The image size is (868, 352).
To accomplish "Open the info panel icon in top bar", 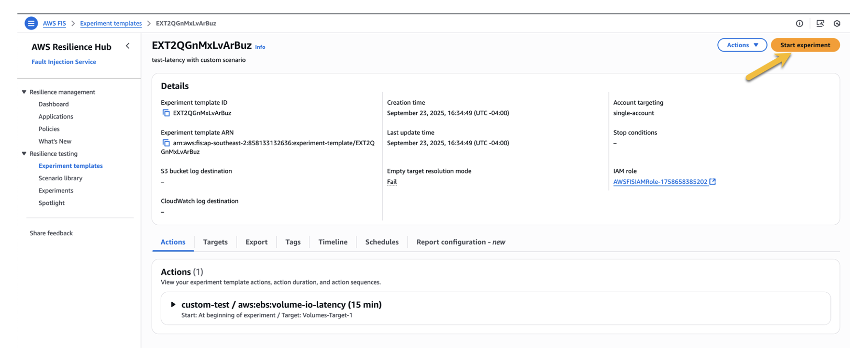I will tap(799, 23).
